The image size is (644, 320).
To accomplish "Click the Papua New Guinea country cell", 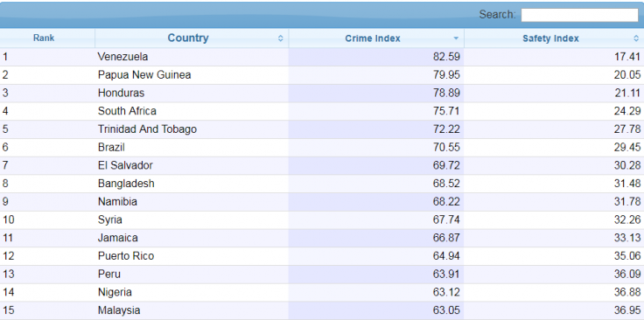I will (x=144, y=75).
